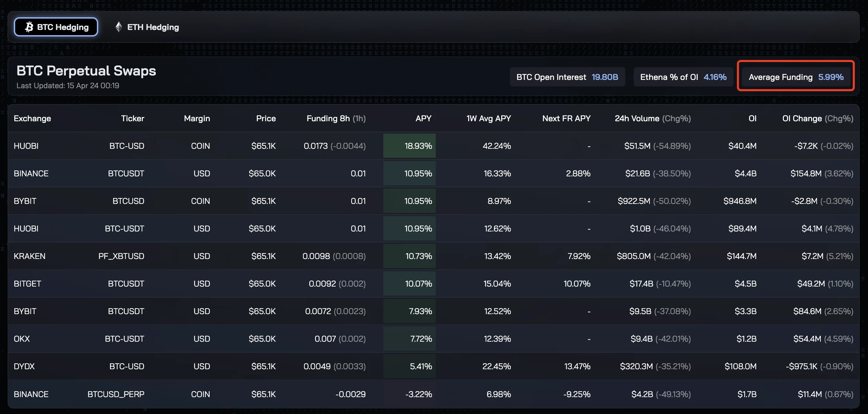Click the BITGET BTCUSDT ticker

click(x=126, y=283)
